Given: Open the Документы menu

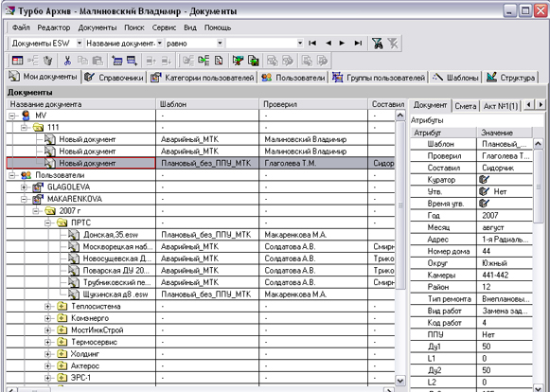Looking at the screenshot, I should [x=98, y=27].
